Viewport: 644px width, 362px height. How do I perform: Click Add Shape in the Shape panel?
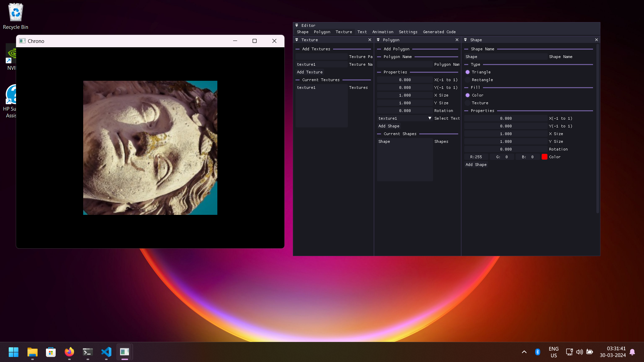(476, 165)
